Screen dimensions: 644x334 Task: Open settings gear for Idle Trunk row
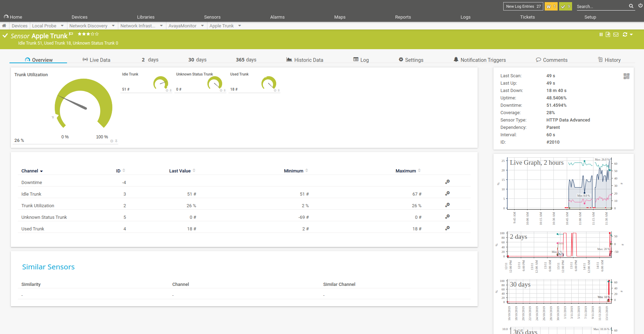(447, 194)
